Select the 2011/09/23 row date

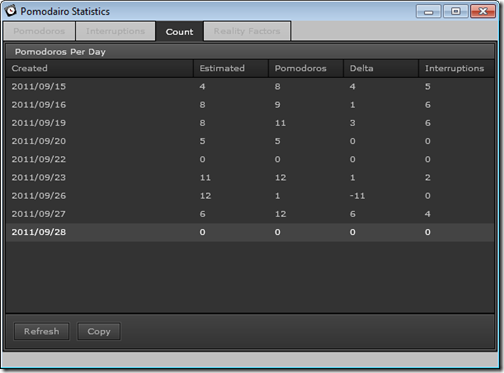click(x=39, y=178)
